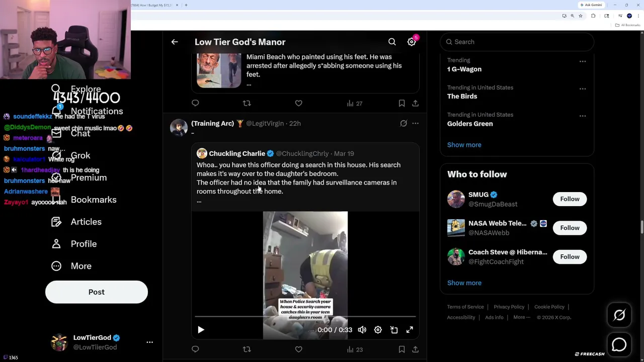644x362 pixels.
Task: Click Ask Gemini in the browser
Action: pos(591,5)
